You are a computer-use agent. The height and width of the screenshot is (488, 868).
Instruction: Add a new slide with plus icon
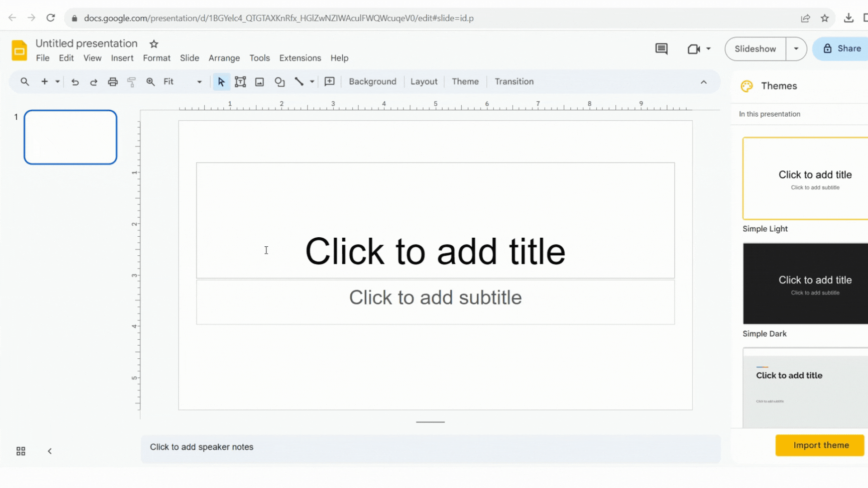44,82
